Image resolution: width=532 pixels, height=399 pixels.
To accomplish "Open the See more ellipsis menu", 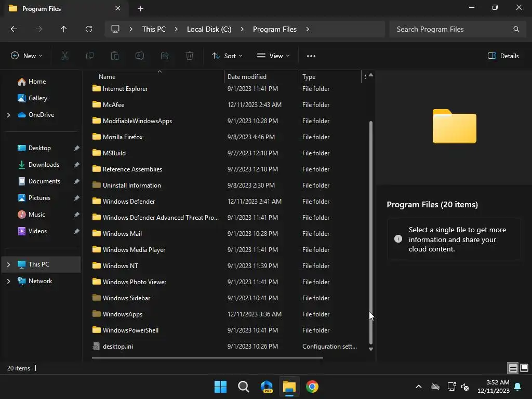I will (x=311, y=56).
